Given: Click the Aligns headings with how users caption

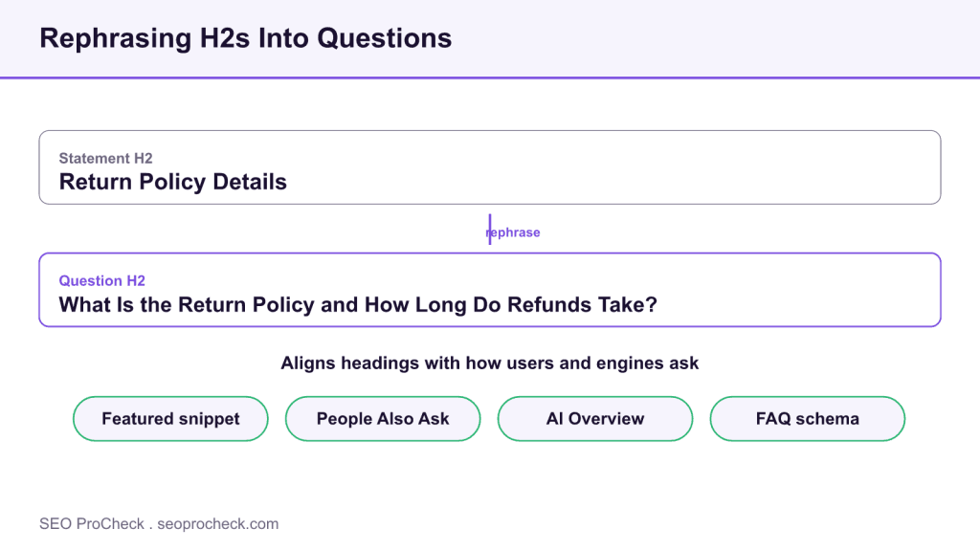Looking at the screenshot, I should 489,363.
